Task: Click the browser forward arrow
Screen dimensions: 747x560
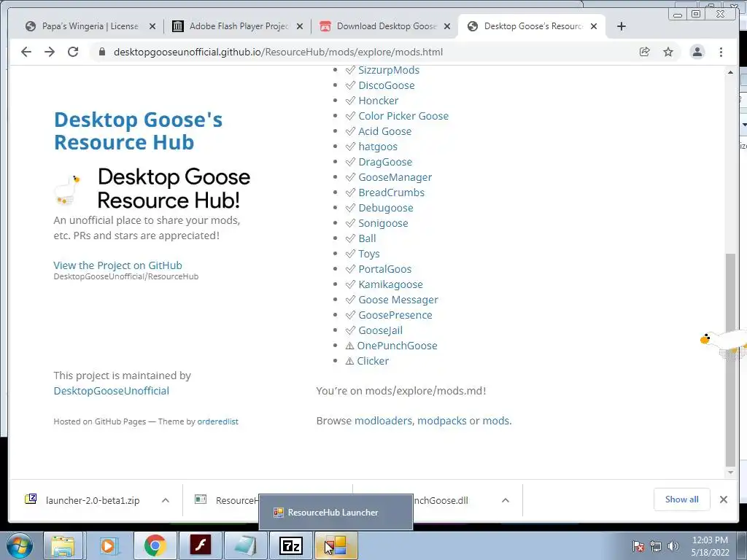Action: [x=50, y=52]
